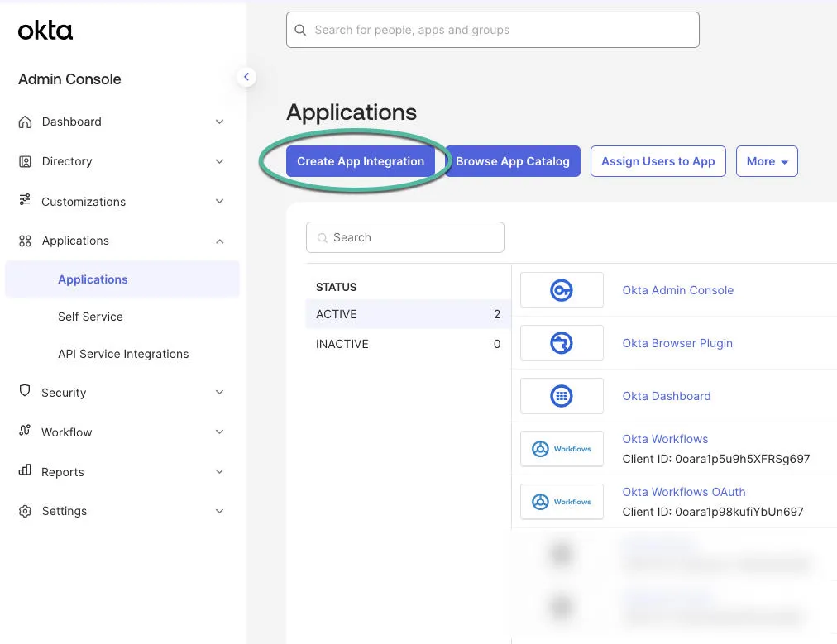Screen dimensions: 837x644
Task: Open the More dropdown button
Action: coord(767,161)
